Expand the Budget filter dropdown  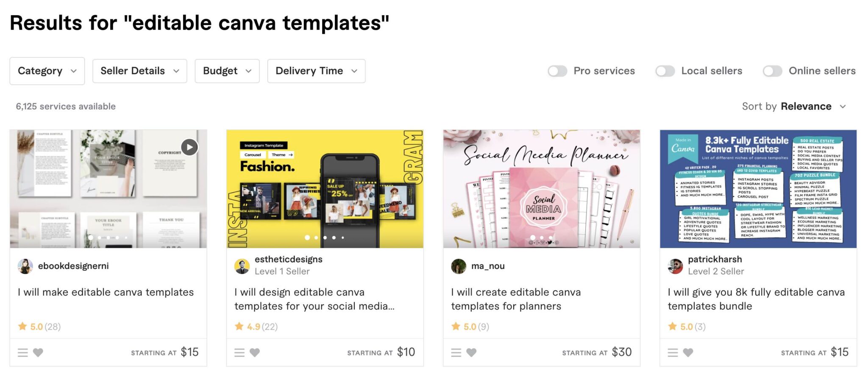click(227, 71)
